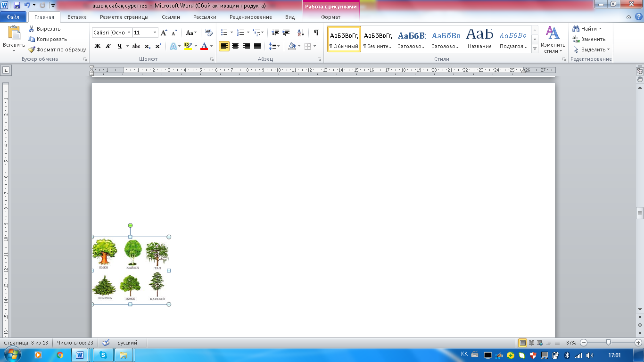Undo the last action
644x362 pixels.
tap(27, 5)
